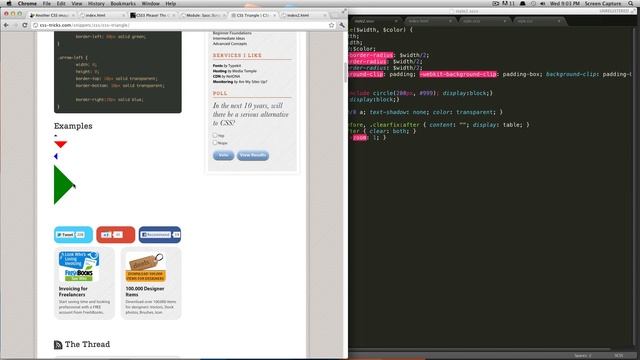Click Sublime Text SCSS syntax status item

[x=619, y=356]
